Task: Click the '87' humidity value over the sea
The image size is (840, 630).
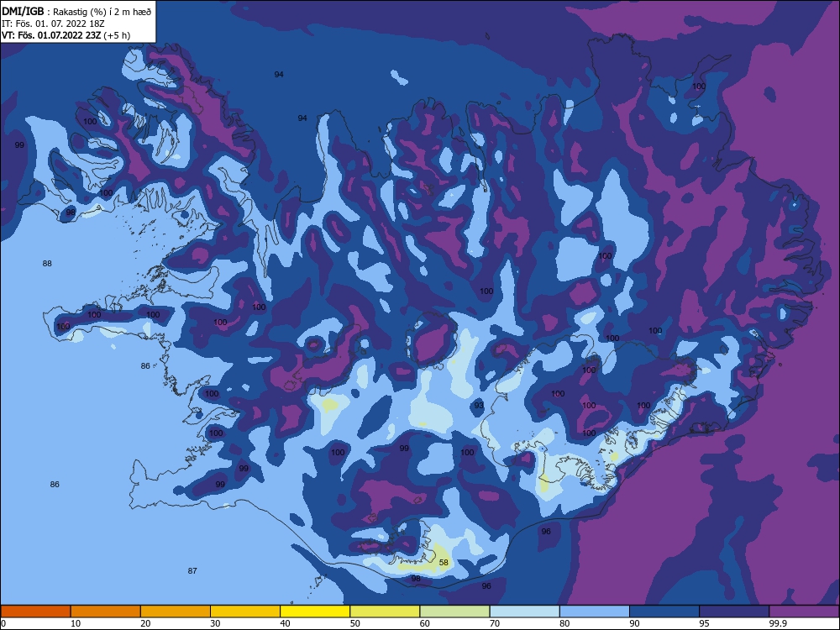Action: (192, 571)
